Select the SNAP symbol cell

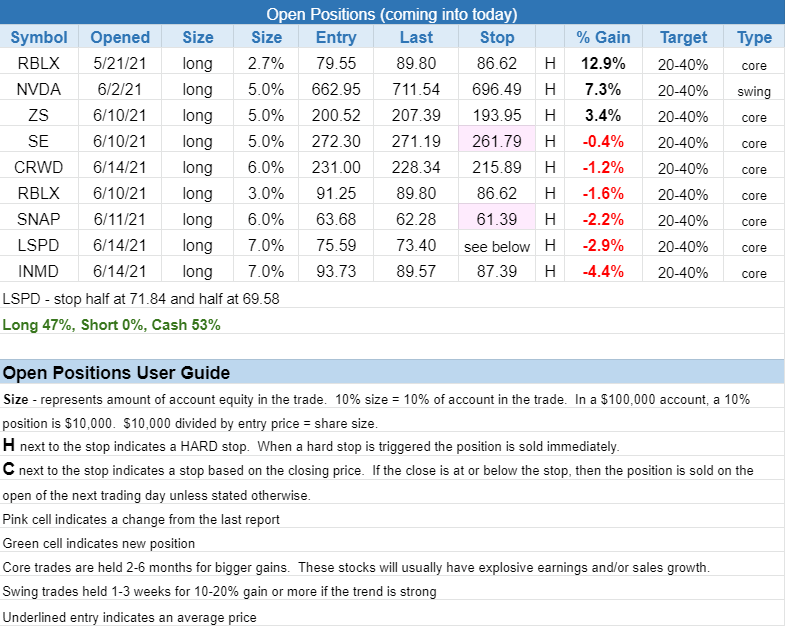(x=39, y=219)
